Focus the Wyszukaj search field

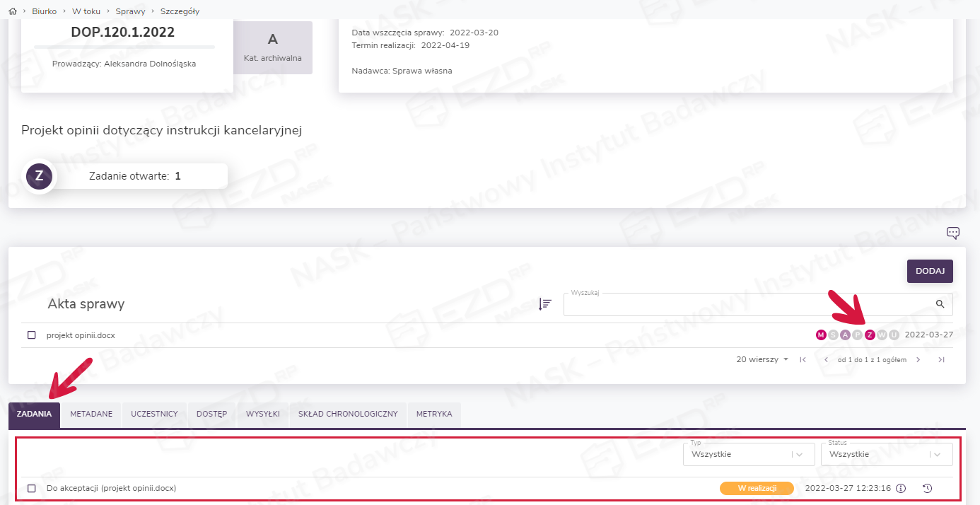(x=746, y=305)
